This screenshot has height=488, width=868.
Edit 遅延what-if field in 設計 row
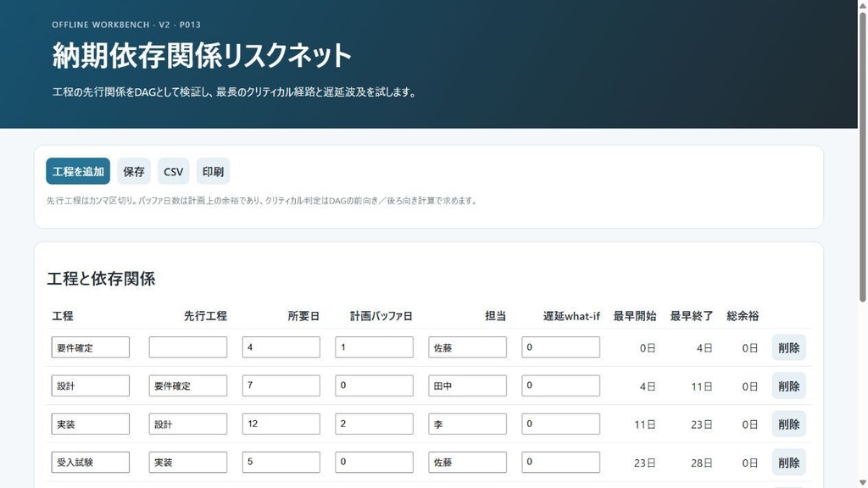tap(560, 385)
